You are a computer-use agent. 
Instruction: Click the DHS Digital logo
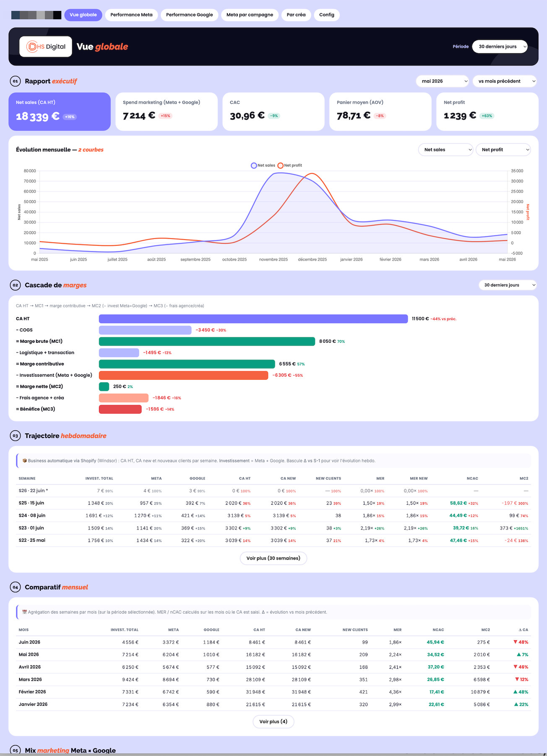coord(46,47)
